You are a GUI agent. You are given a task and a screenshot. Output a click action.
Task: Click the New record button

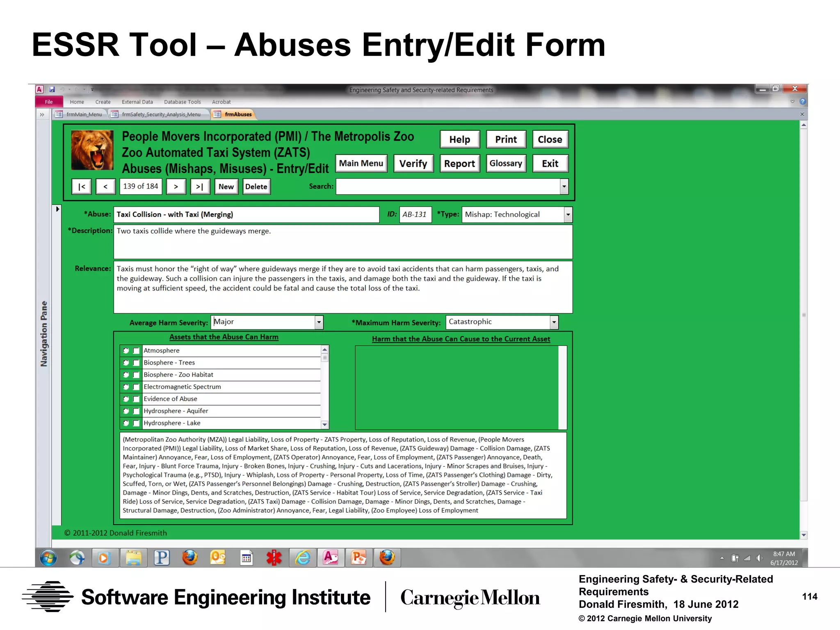(x=226, y=187)
